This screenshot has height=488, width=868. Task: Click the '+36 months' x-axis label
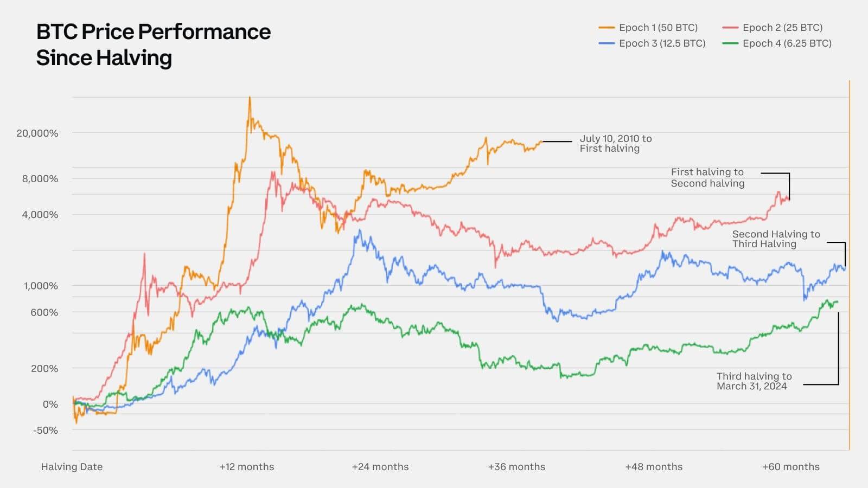516,467
